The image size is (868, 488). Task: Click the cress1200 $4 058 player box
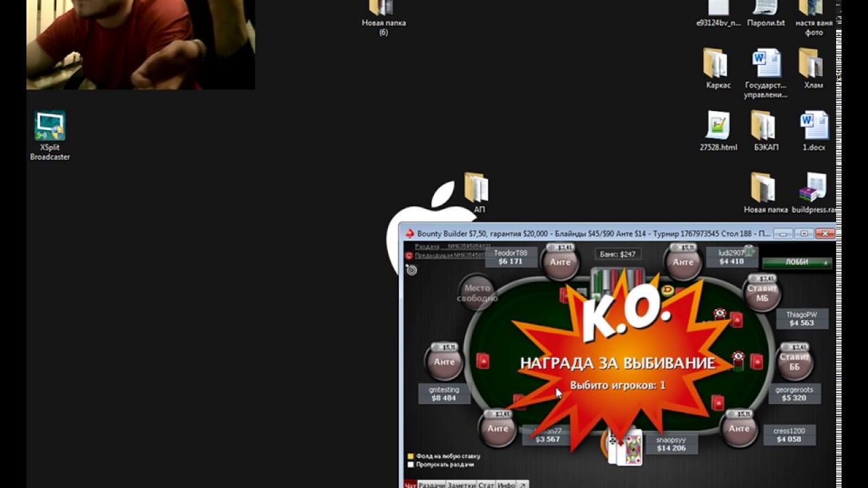pyautogui.click(x=789, y=434)
